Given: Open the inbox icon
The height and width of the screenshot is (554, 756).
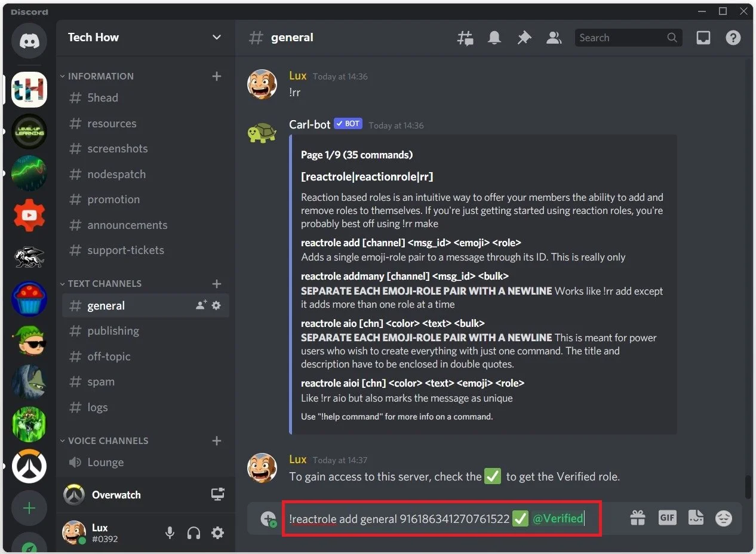Looking at the screenshot, I should click(x=703, y=38).
